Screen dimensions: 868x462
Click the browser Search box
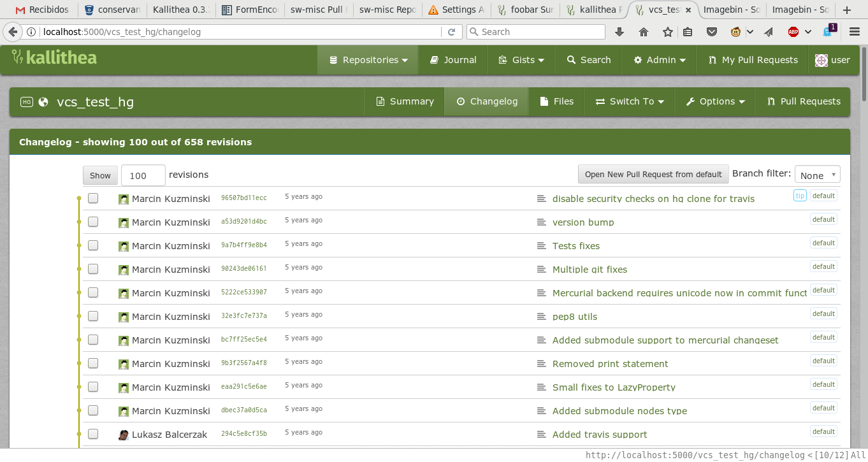[x=536, y=32]
